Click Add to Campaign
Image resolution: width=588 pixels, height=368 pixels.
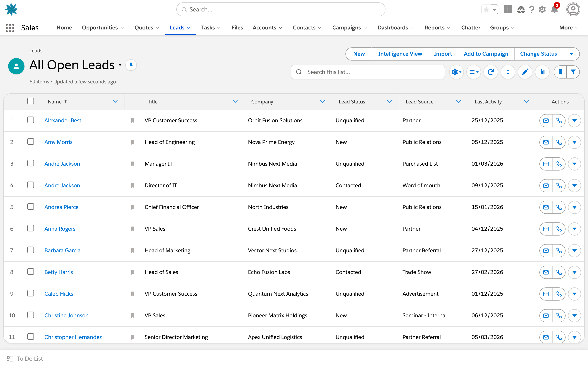point(486,54)
